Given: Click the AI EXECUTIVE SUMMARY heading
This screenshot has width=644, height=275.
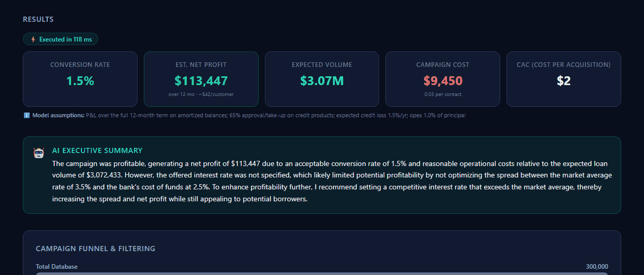Looking at the screenshot, I should coord(97,150).
